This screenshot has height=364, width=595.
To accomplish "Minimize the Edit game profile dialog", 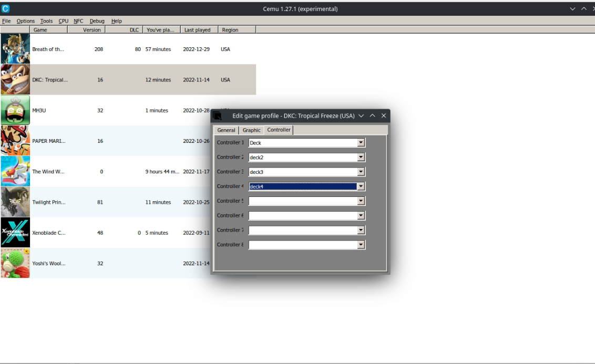I will click(x=361, y=116).
